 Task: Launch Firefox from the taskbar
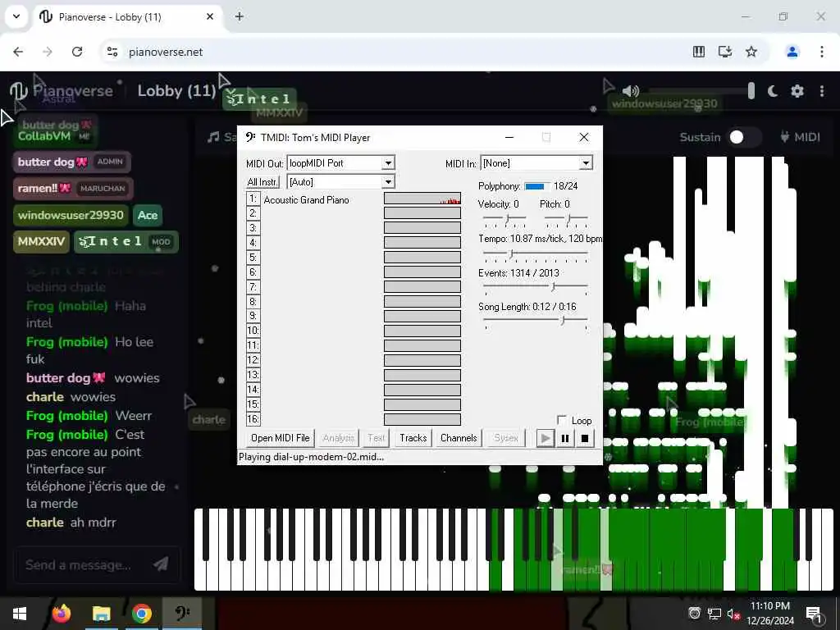click(61, 613)
